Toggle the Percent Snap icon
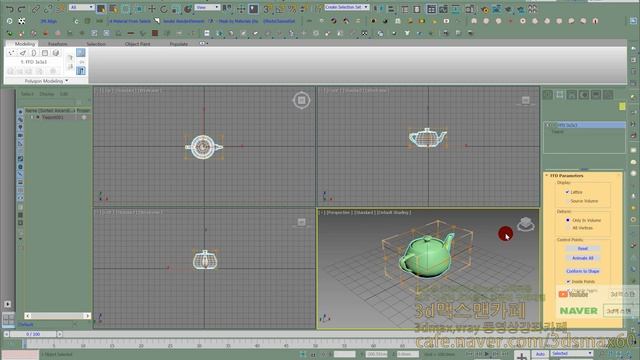 pos(292,9)
